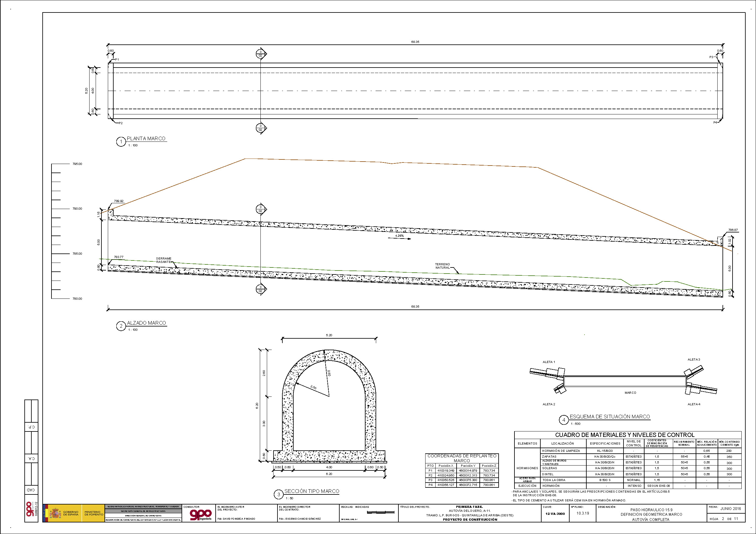This screenshot has height=534, width=756.
Task: Click the COORDENADAS DE REPLANTEO MARCO table header
Action: pos(462,458)
